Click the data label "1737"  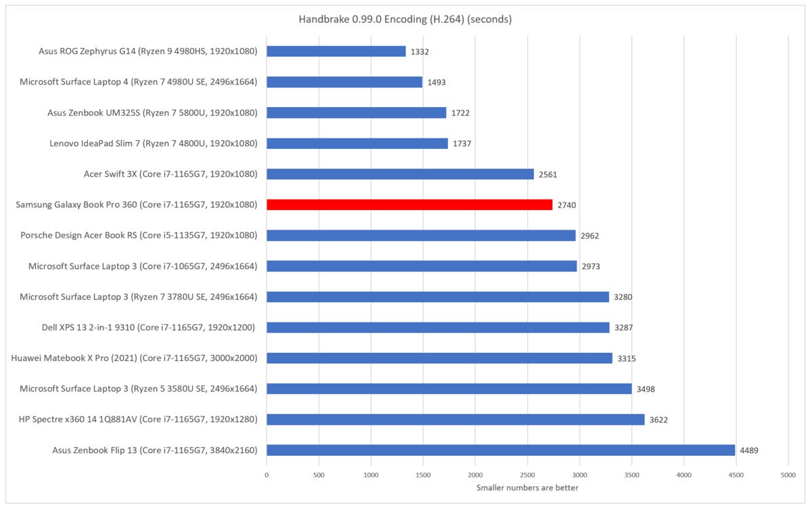(461, 144)
